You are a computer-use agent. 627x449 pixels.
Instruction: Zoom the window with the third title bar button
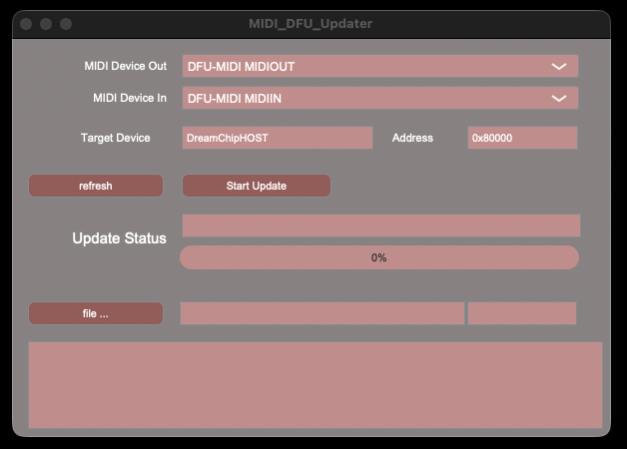click(x=66, y=23)
